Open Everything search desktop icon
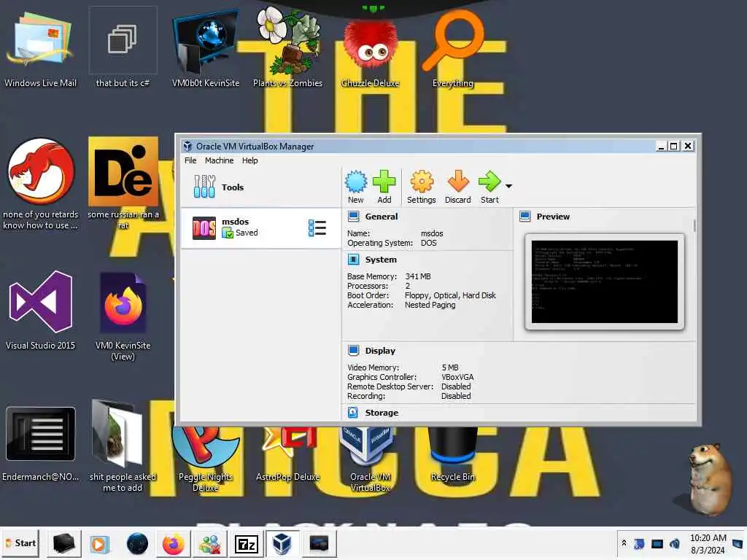Screen dimensions: 747x560 [452, 49]
